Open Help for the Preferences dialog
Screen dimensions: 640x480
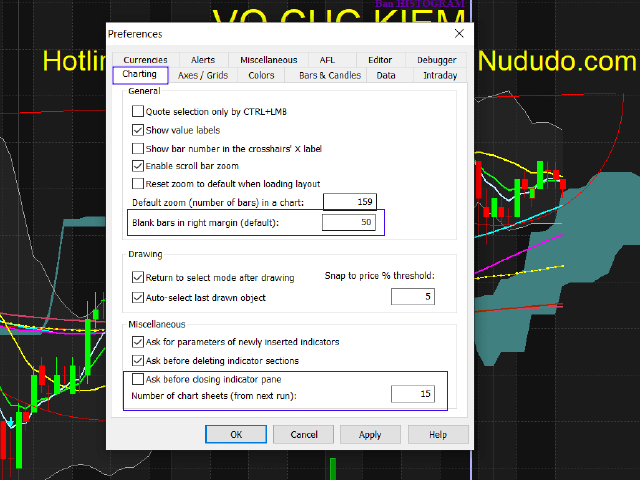tap(438, 434)
